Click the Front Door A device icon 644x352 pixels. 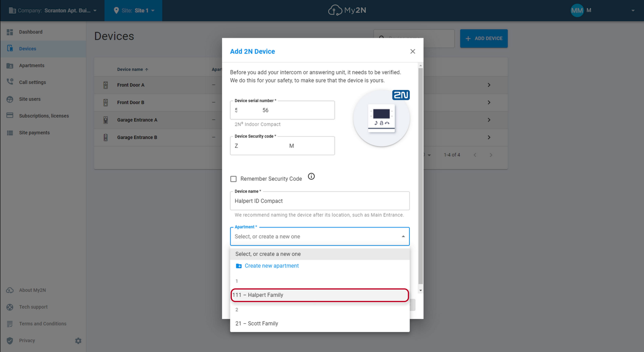tap(106, 85)
